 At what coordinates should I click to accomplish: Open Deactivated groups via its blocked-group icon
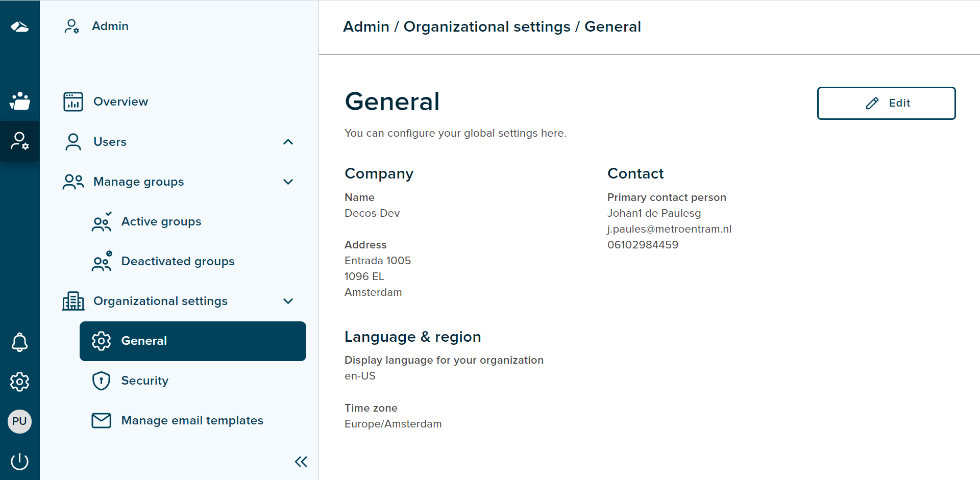click(101, 261)
